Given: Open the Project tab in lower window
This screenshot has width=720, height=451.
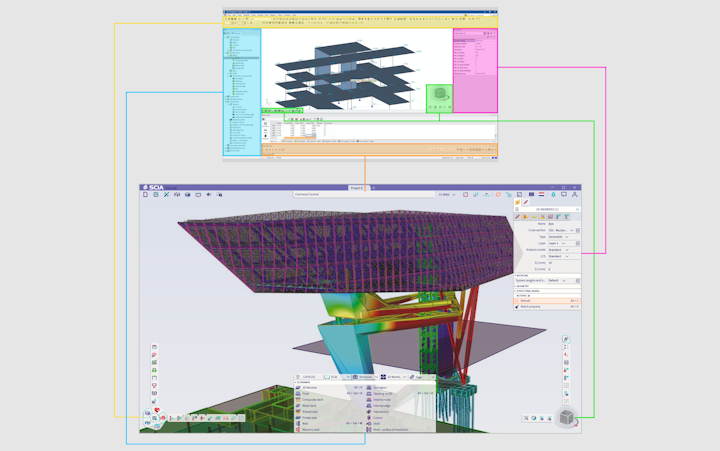Looking at the screenshot, I should [x=356, y=187].
